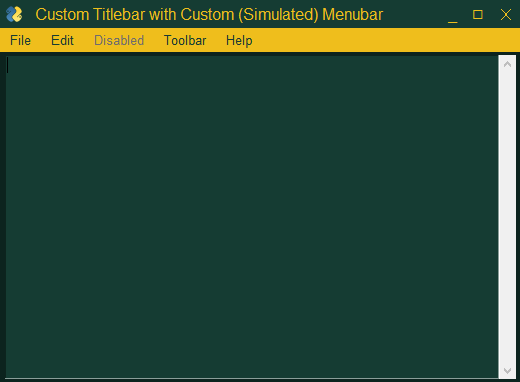The height and width of the screenshot is (382, 520).
Task: Click the center of the text area
Action: pos(252,217)
